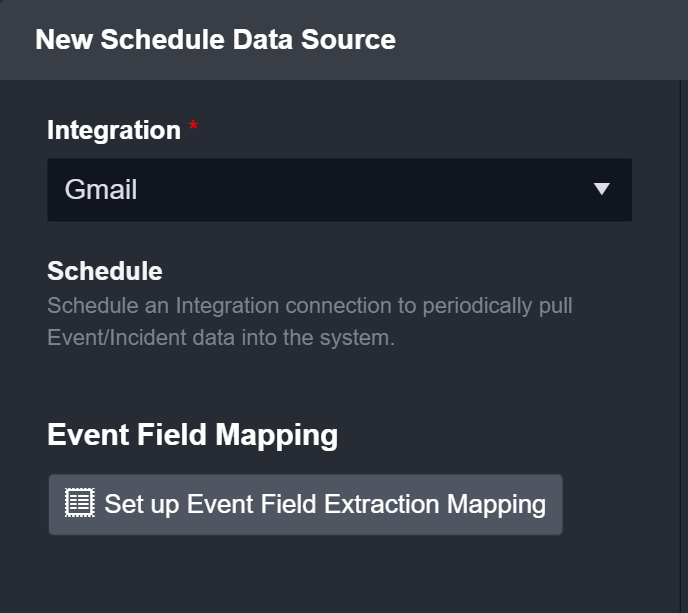This screenshot has width=688, height=613.
Task: Select the Schedule section heading
Action: click(x=105, y=271)
